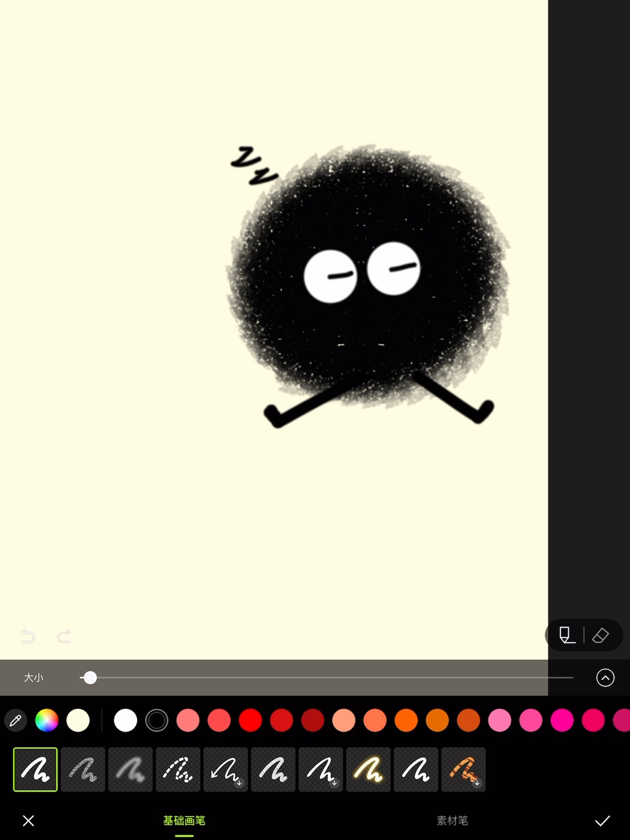Select the black color swatch

(156, 720)
